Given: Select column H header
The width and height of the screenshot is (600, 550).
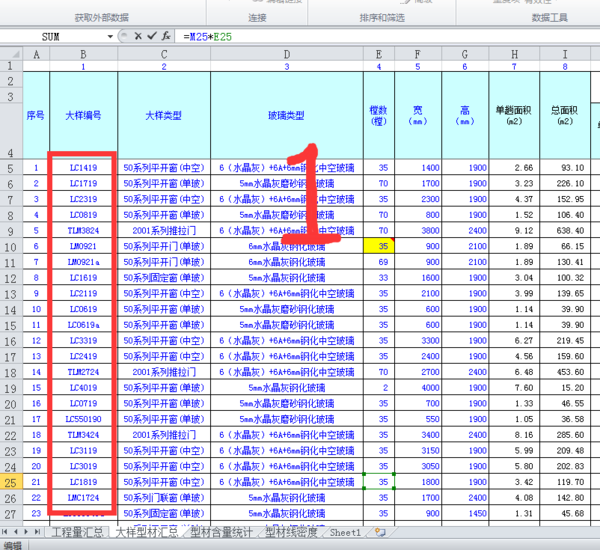Looking at the screenshot, I should pos(514,54).
